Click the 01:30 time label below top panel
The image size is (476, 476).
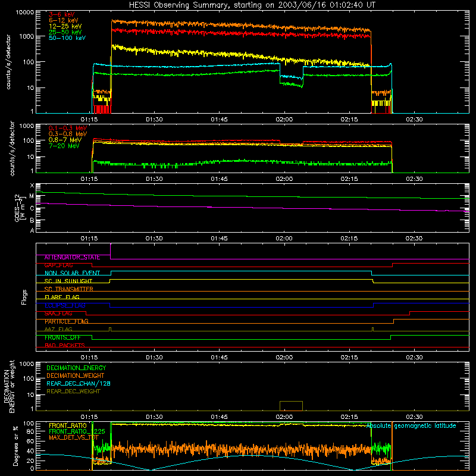click(x=154, y=120)
